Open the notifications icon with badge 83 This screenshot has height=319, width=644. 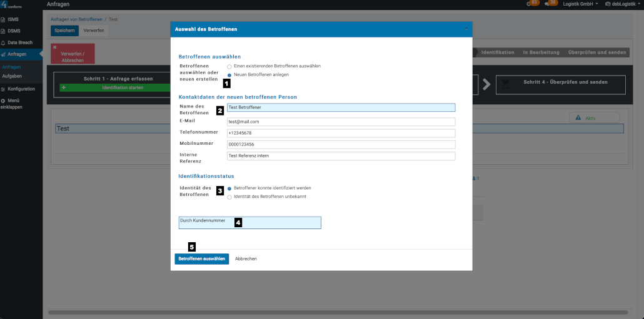[530, 4]
